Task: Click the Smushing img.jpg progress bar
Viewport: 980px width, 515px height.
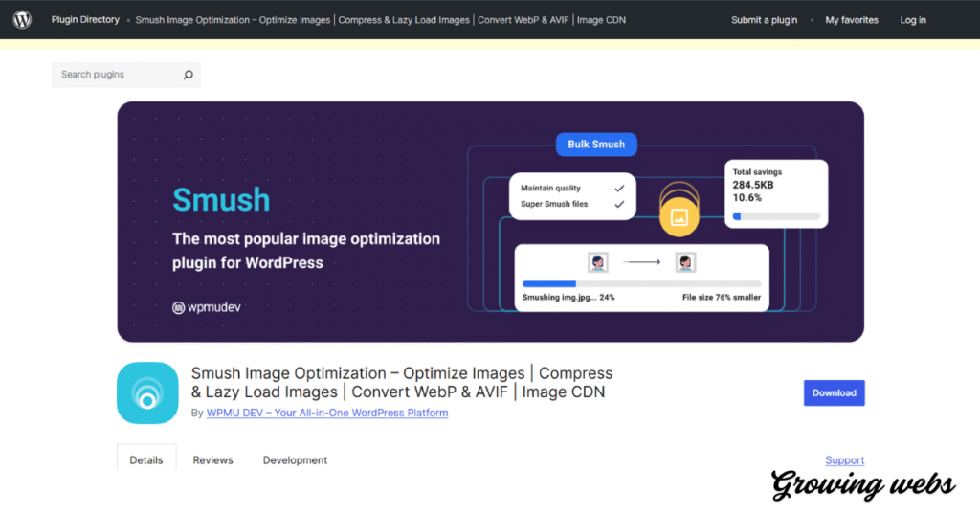Action: click(x=641, y=284)
